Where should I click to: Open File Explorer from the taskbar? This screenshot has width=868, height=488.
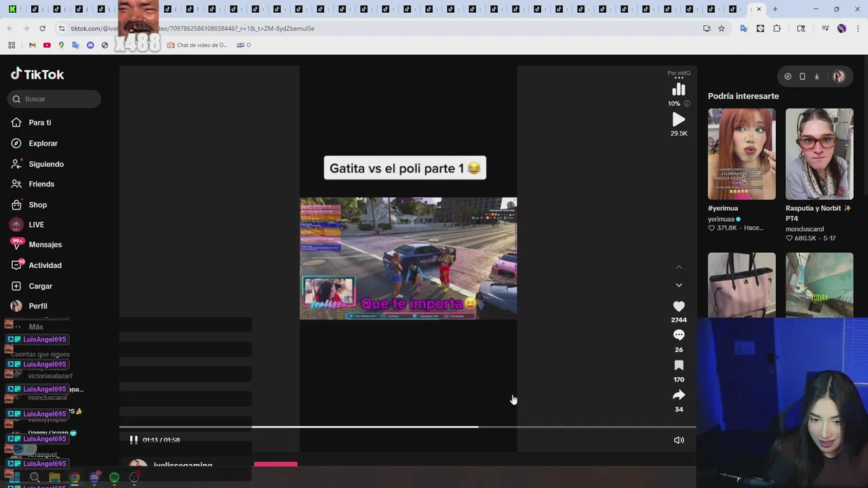coord(54,478)
